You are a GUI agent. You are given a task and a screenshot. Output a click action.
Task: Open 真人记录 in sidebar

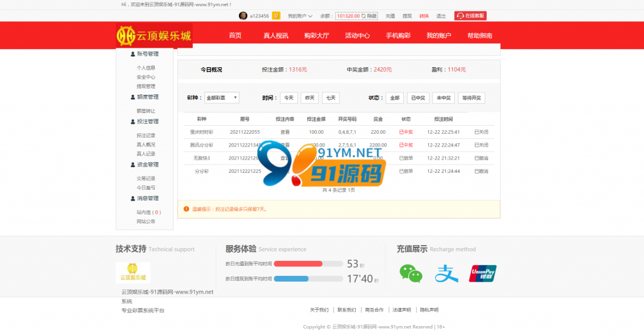146,154
